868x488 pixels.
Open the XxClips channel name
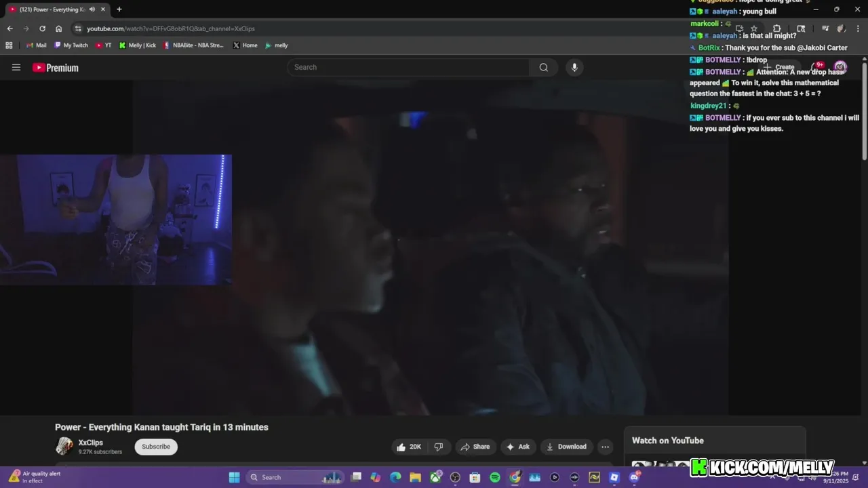click(x=90, y=443)
